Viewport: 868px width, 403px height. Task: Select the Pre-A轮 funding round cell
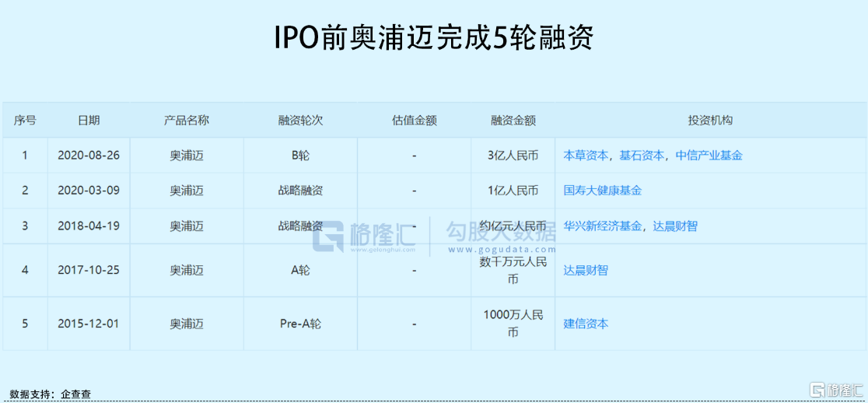point(300,324)
